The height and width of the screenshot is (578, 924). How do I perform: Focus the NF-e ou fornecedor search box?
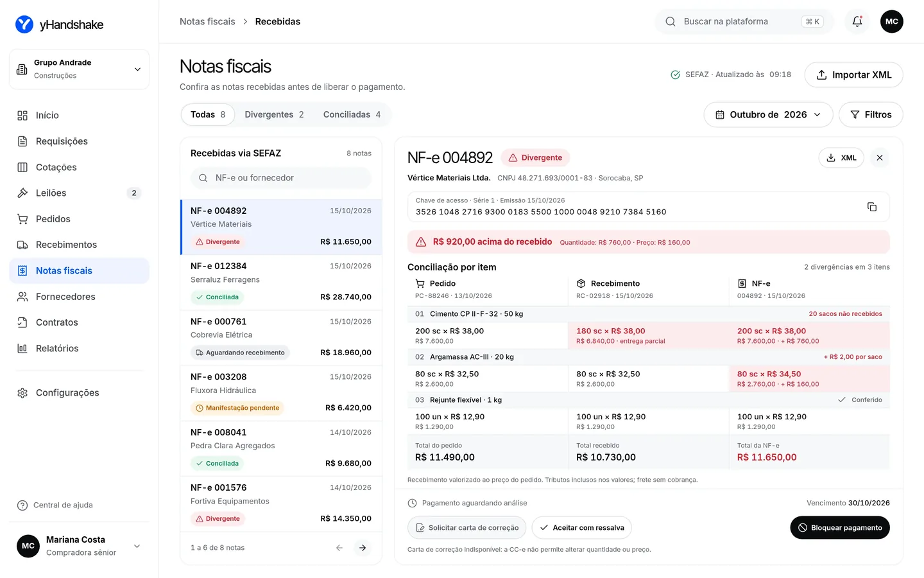(x=281, y=178)
